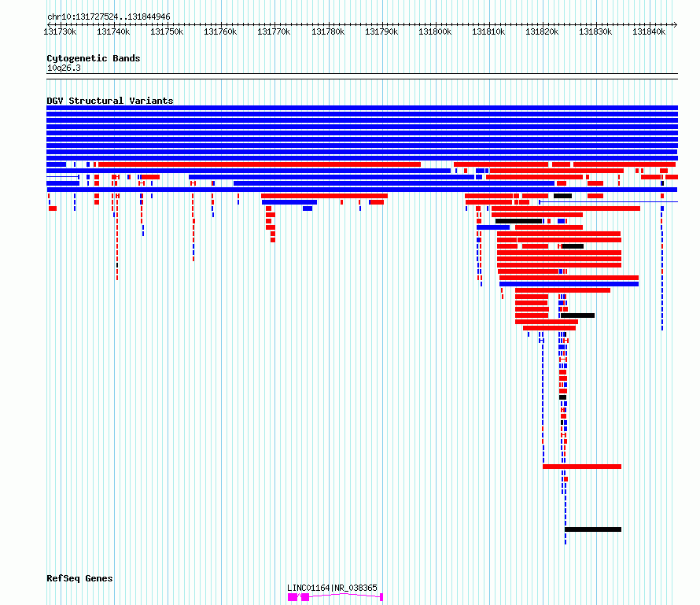Click the 131810k ruler label

489,31
